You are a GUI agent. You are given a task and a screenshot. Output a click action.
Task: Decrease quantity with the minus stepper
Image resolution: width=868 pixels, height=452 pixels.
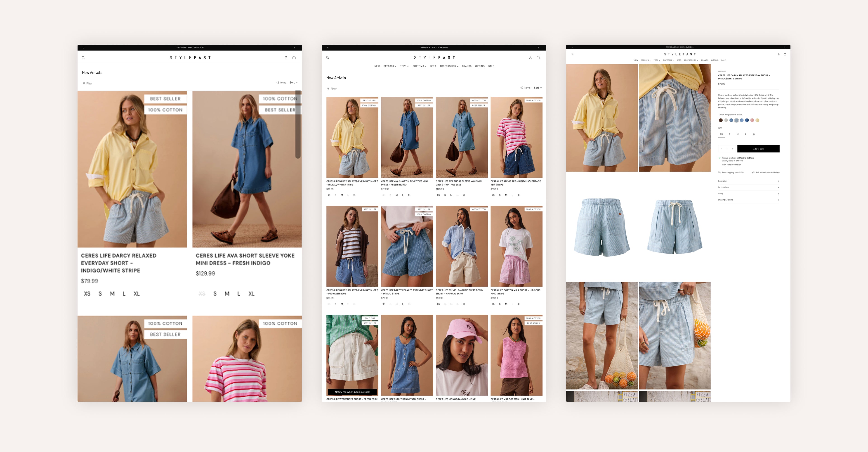722,149
